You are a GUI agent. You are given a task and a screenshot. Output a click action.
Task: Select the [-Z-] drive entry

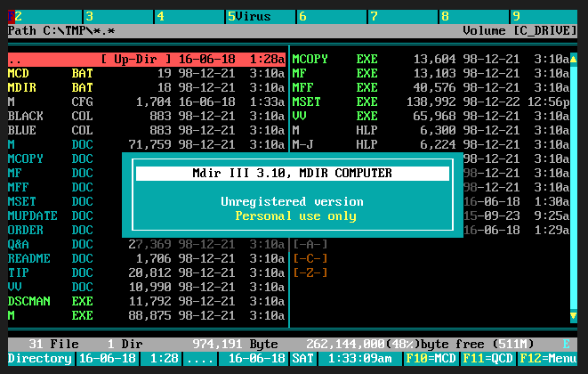pos(310,272)
